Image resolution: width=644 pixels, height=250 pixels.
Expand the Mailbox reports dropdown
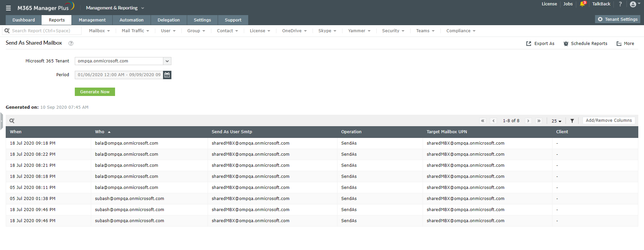[99, 31]
